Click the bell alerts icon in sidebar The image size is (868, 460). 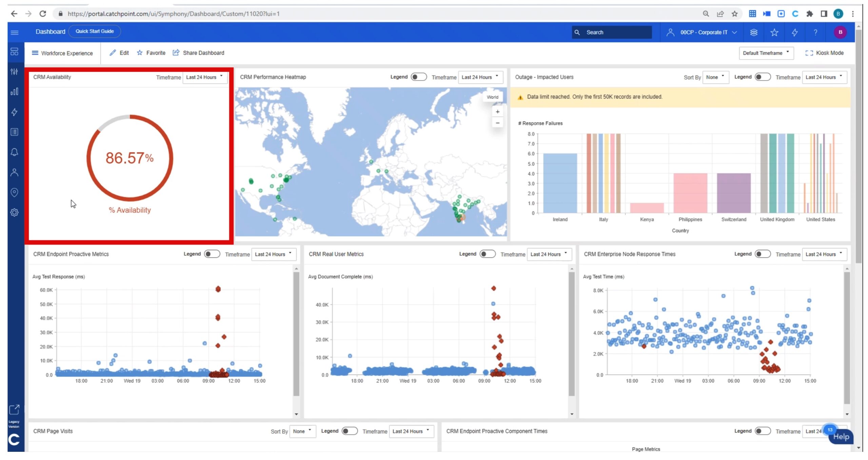pos(14,152)
